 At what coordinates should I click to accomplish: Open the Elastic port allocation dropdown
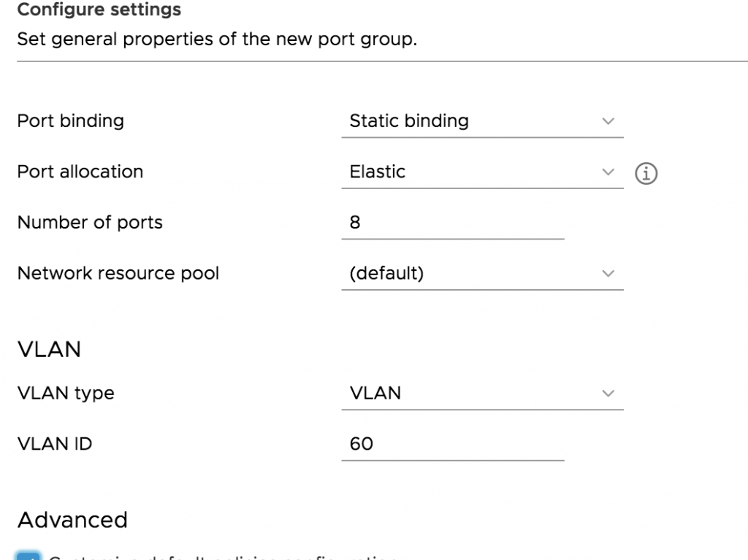coord(482,172)
